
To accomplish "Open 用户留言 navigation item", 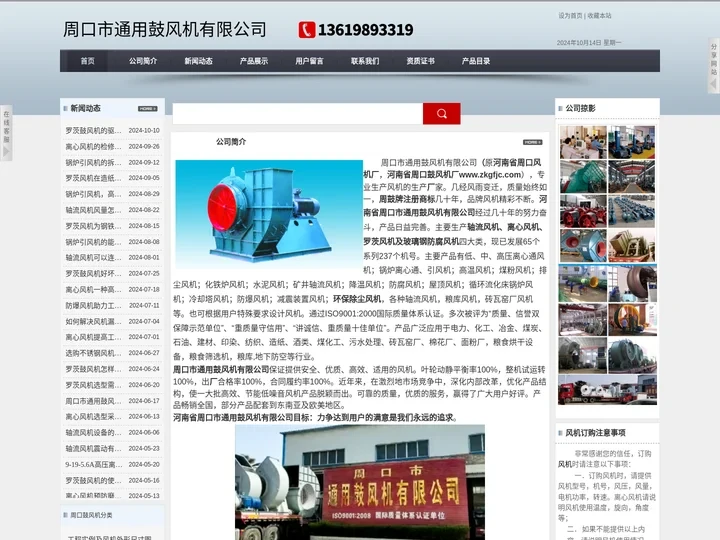I will tap(309, 61).
